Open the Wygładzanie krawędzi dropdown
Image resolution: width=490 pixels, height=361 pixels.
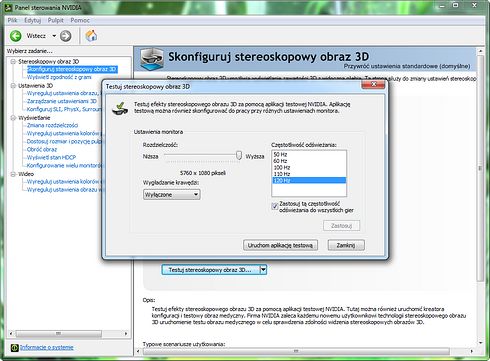tap(172, 195)
